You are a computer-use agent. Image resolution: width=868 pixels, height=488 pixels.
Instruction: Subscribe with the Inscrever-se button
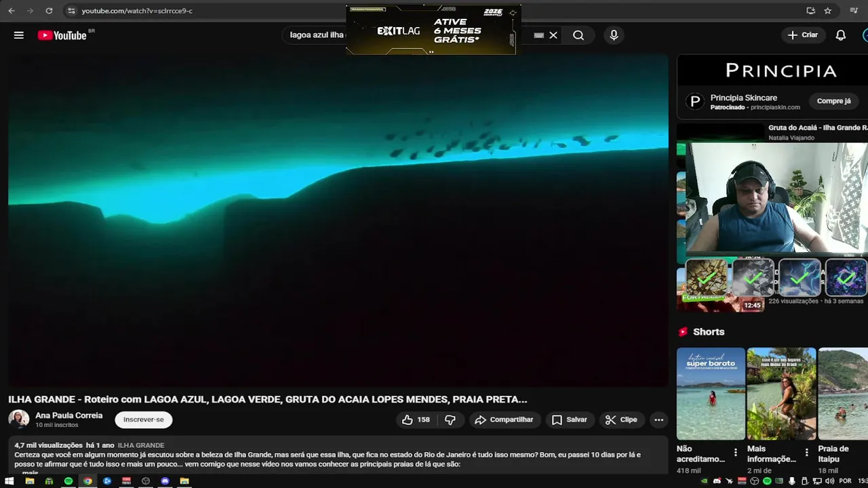point(144,420)
